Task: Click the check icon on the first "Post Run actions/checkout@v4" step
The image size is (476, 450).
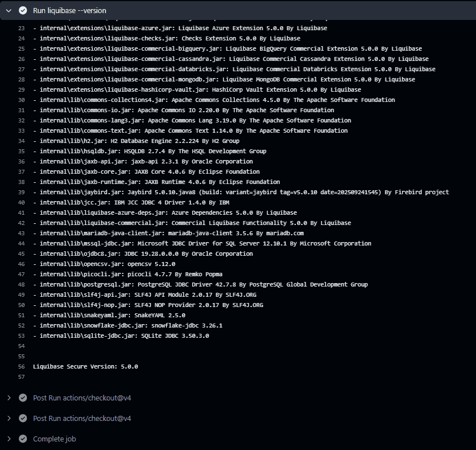Action: [x=23, y=398]
